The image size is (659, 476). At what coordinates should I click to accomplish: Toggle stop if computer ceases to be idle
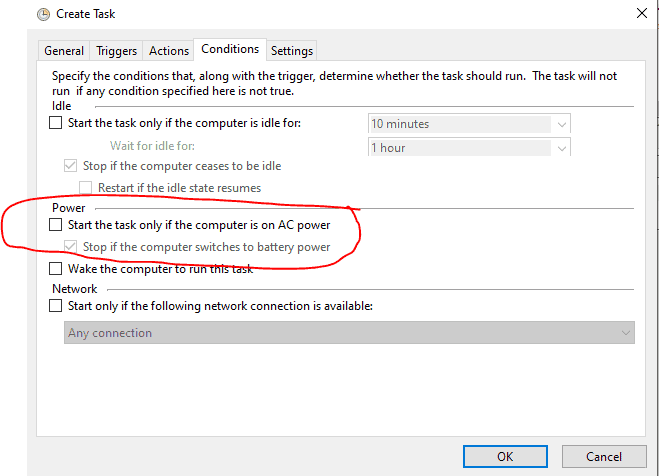coord(70,166)
